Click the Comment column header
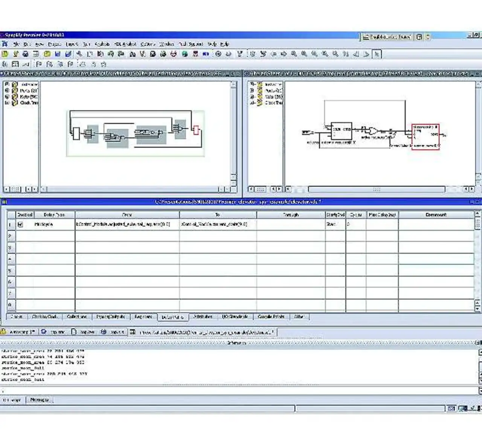 pyautogui.click(x=436, y=215)
